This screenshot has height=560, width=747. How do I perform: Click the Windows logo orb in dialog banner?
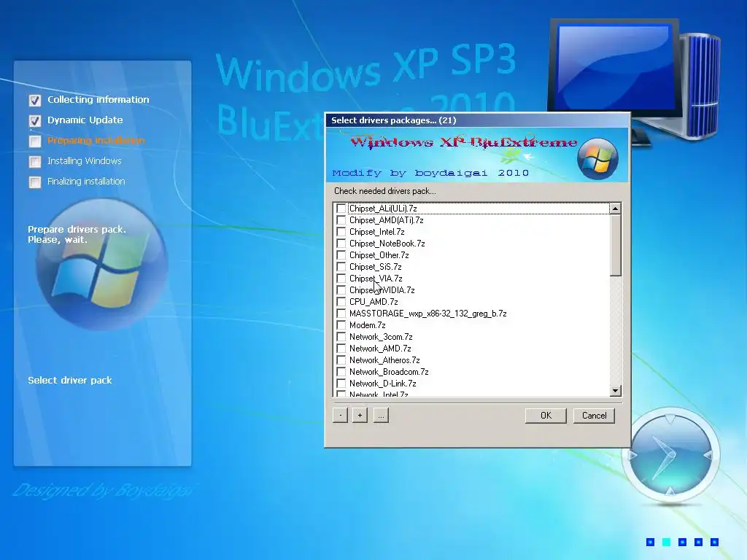coord(597,159)
